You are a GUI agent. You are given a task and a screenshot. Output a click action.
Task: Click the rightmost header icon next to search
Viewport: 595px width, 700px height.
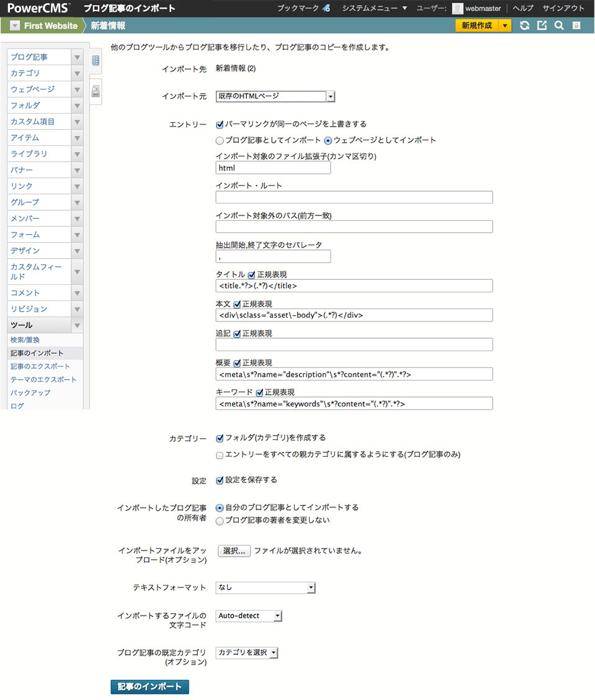pyautogui.click(x=577, y=25)
